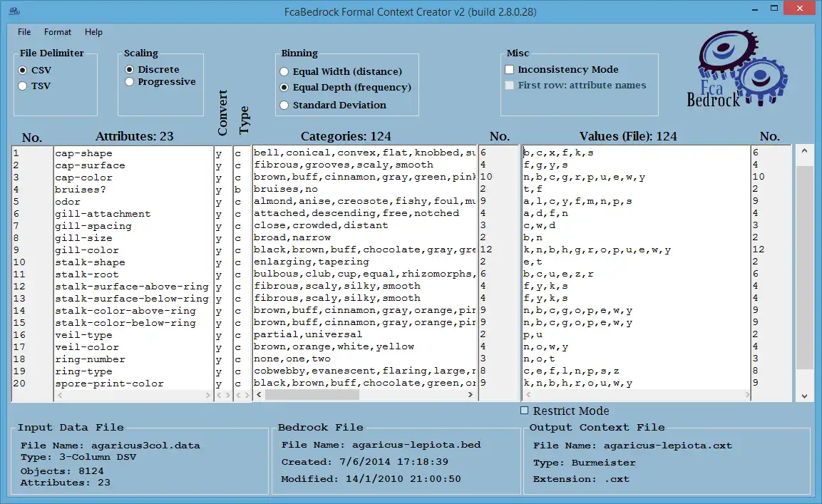Click input file name agaricus3col.data
This screenshot has width=822, height=504.
[145, 446]
